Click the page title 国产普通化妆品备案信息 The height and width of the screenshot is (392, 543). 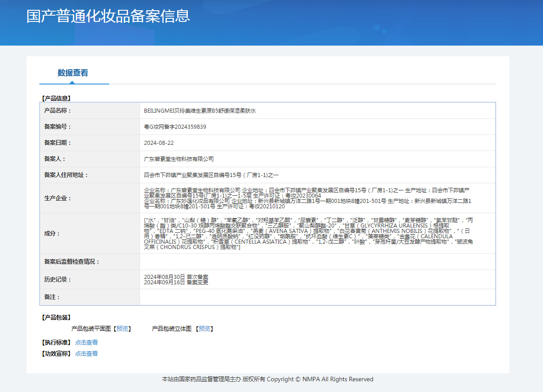pyautogui.click(x=108, y=16)
